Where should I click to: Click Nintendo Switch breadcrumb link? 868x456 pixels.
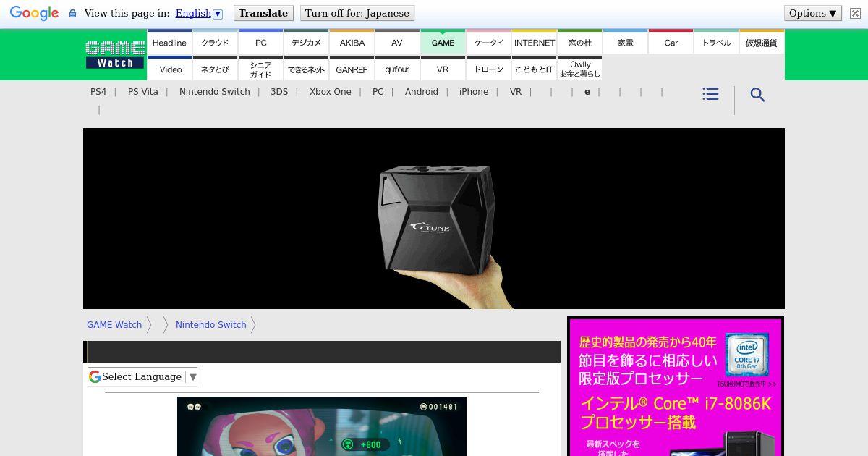tap(211, 324)
